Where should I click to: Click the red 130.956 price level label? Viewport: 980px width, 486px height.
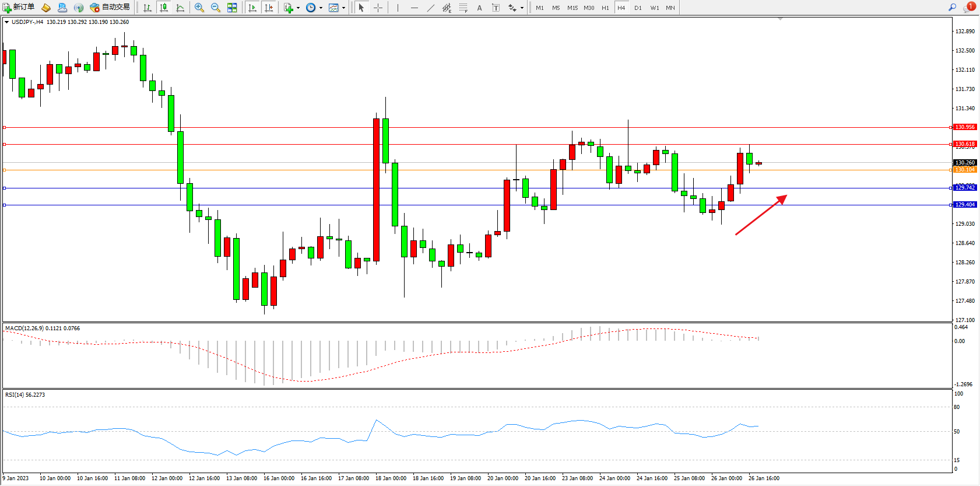coord(965,127)
